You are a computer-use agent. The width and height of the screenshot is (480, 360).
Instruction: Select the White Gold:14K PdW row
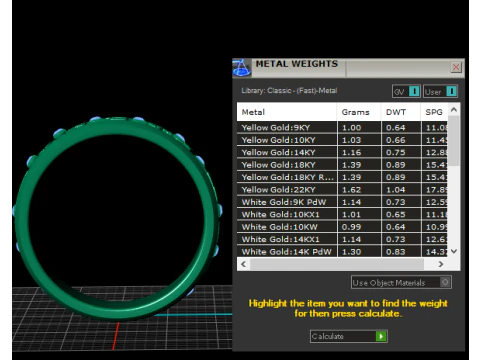point(342,251)
